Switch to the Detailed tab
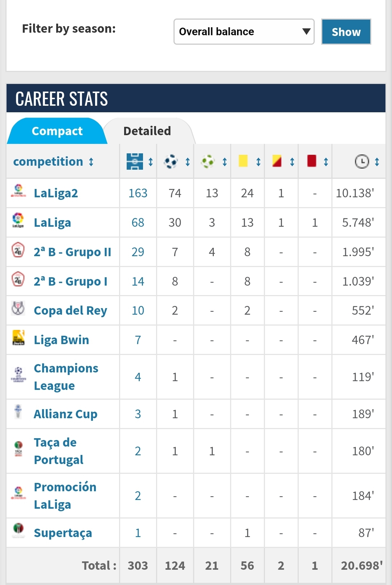Image resolution: width=392 pixels, height=585 pixels. coord(147,131)
